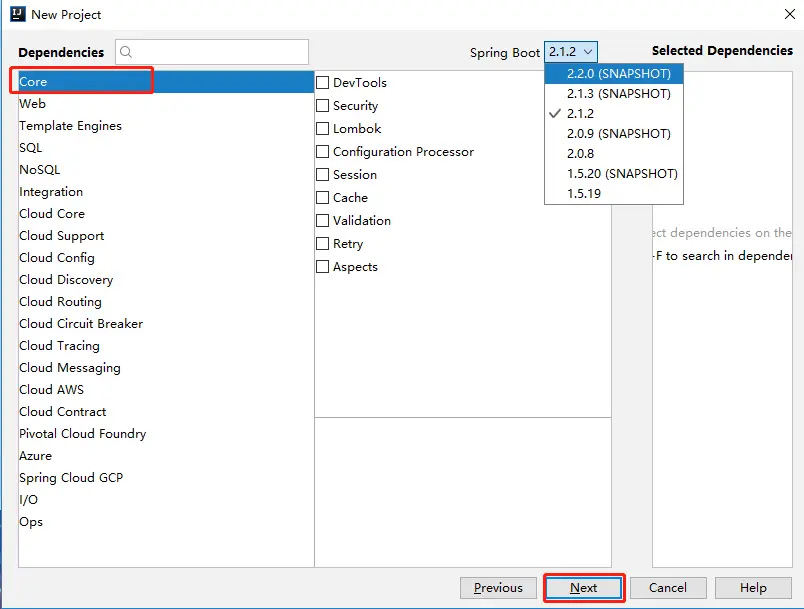Select Cloud Circuit Breaker category
The width and height of the screenshot is (804, 609).
pos(166,324)
